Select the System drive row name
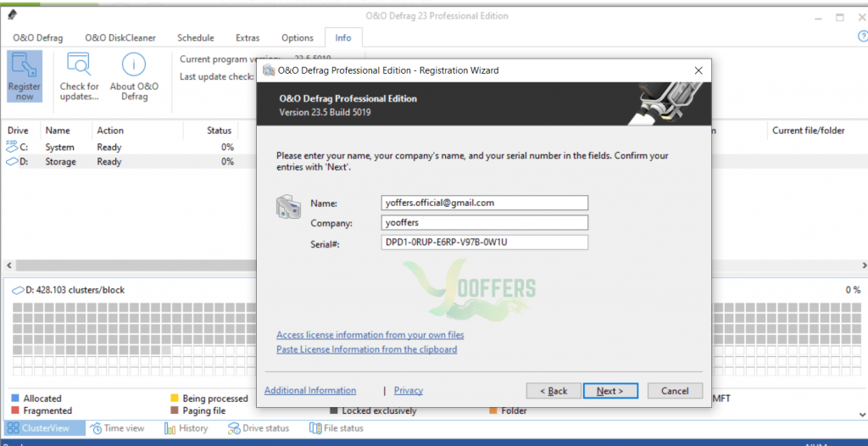Viewport: 868px width, 446px height. point(60,148)
